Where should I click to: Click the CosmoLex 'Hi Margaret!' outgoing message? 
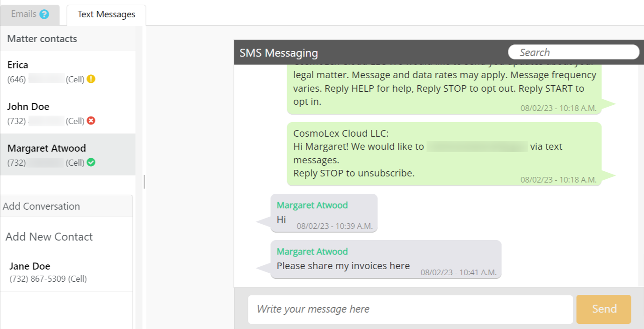[x=444, y=154]
